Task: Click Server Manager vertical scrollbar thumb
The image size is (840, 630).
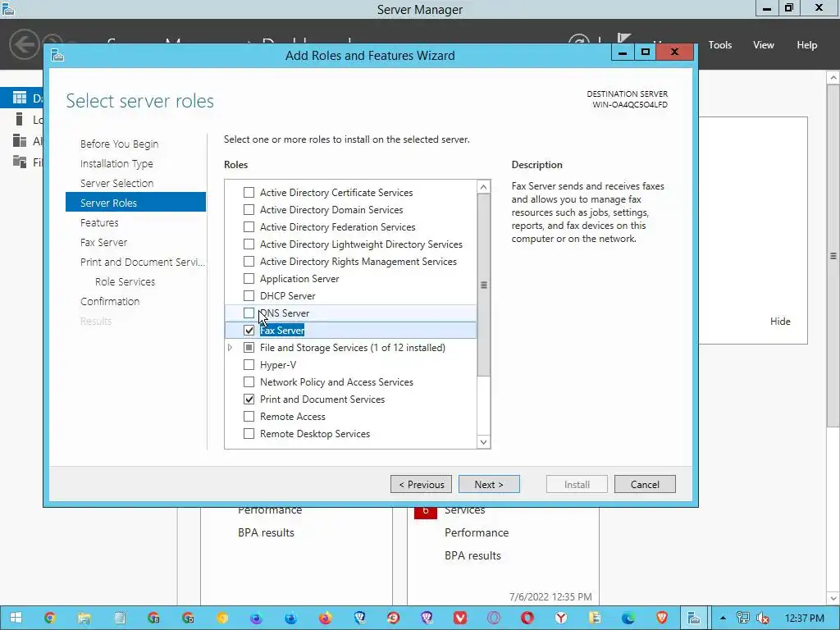Action: [x=833, y=256]
